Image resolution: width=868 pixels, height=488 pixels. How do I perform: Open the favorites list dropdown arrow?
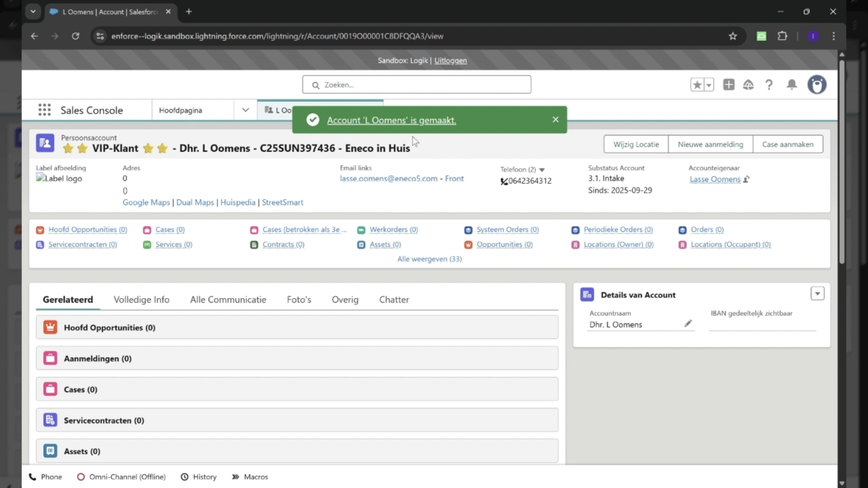click(708, 84)
